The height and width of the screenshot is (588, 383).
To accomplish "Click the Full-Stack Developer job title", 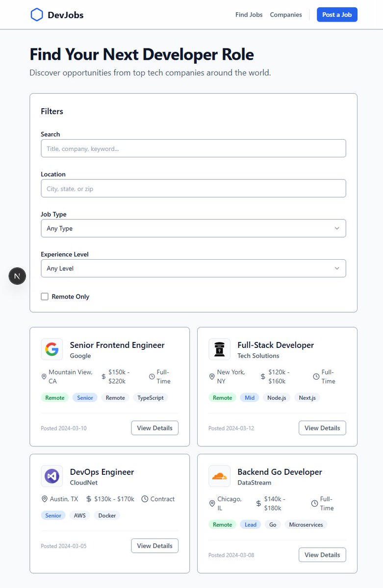I will point(276,345).
